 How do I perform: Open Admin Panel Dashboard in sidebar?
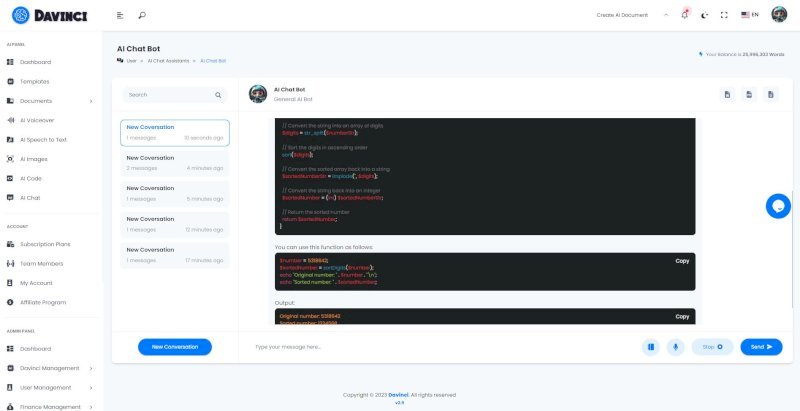click(35, 349)
